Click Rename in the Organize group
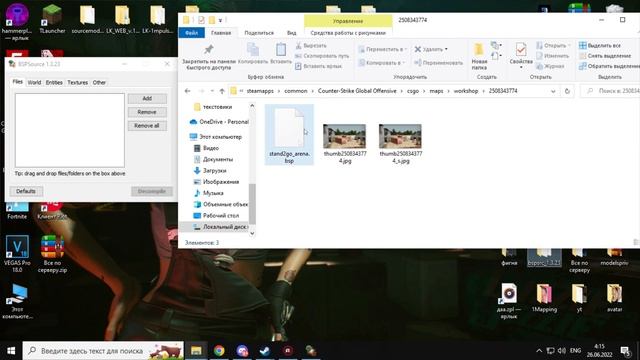This screenshot has width=640, height=360. click(438, 63)
